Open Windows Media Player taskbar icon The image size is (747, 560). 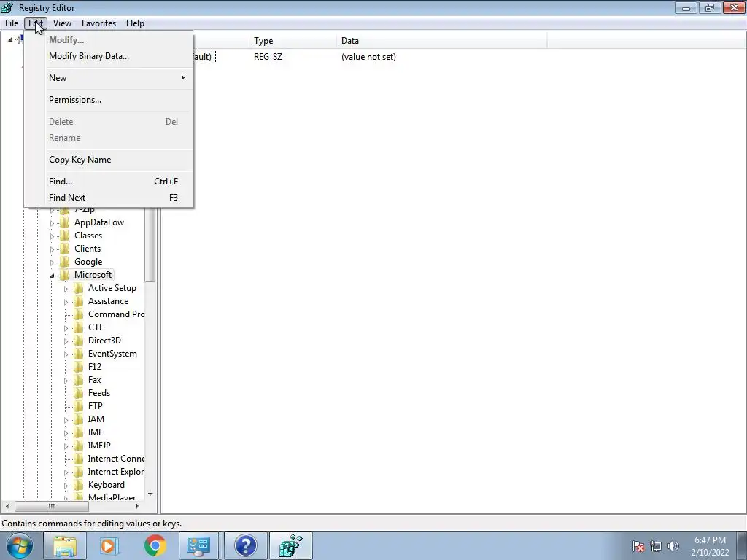109,545
